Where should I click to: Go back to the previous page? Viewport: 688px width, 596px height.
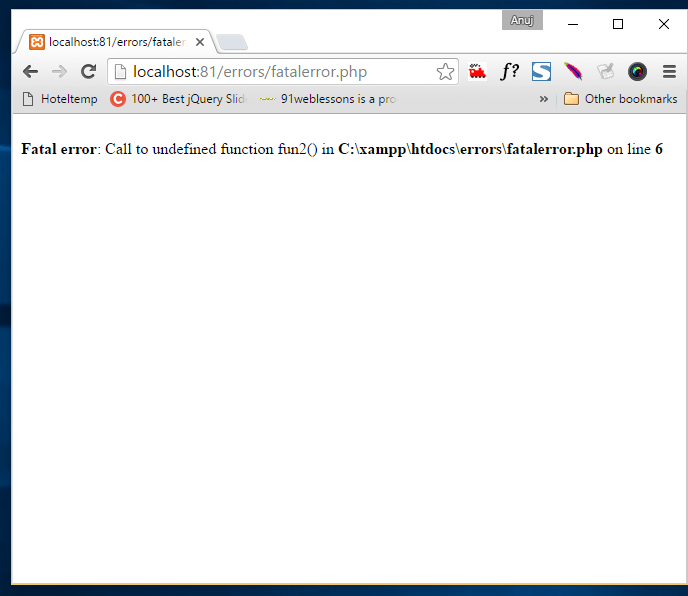coord(30,71)
